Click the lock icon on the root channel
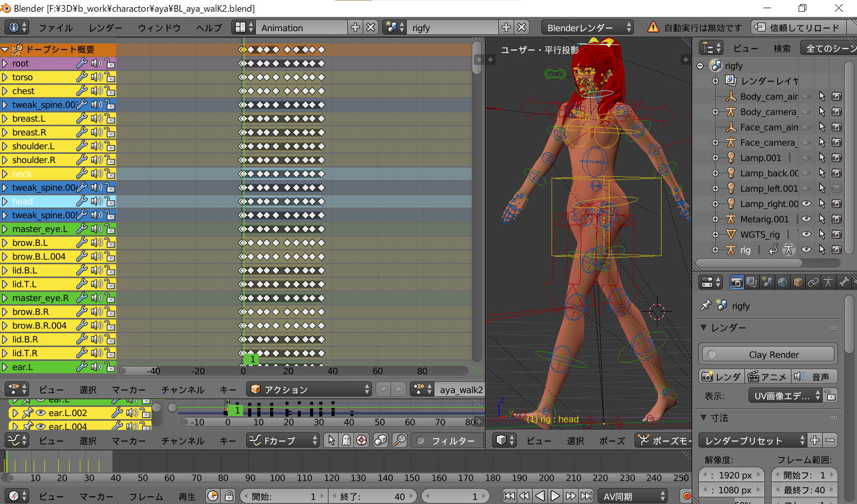857x504 pixels. click(110, 63)
